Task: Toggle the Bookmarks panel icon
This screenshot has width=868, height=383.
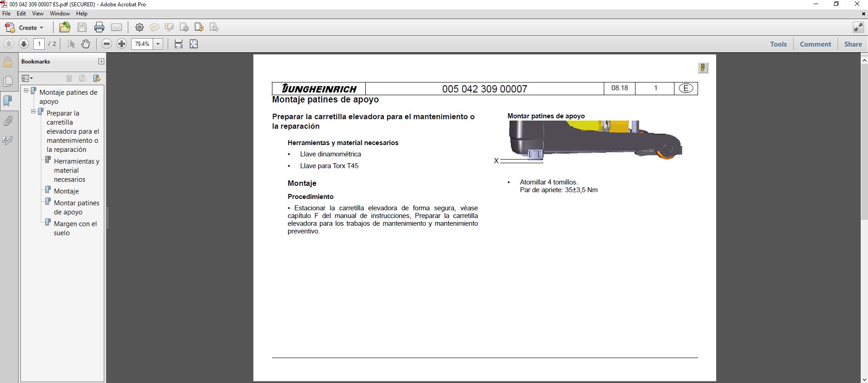Action: [8, 101]
